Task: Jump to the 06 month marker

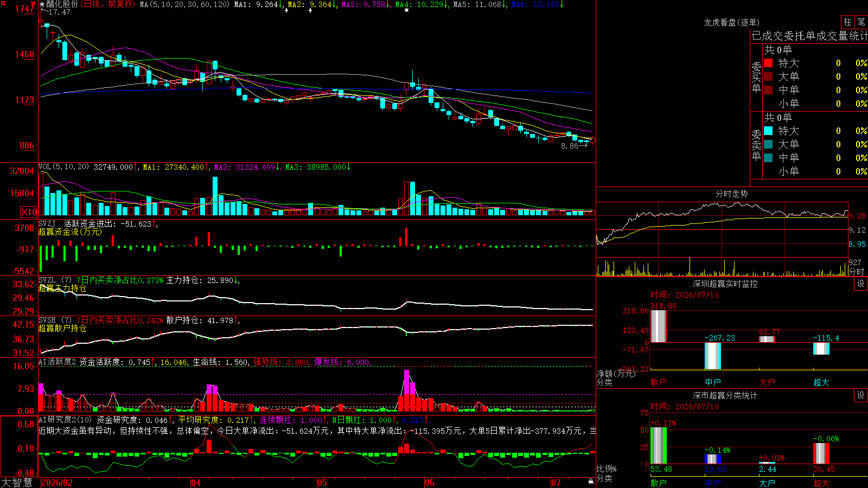Action: (x=430, y=483)
